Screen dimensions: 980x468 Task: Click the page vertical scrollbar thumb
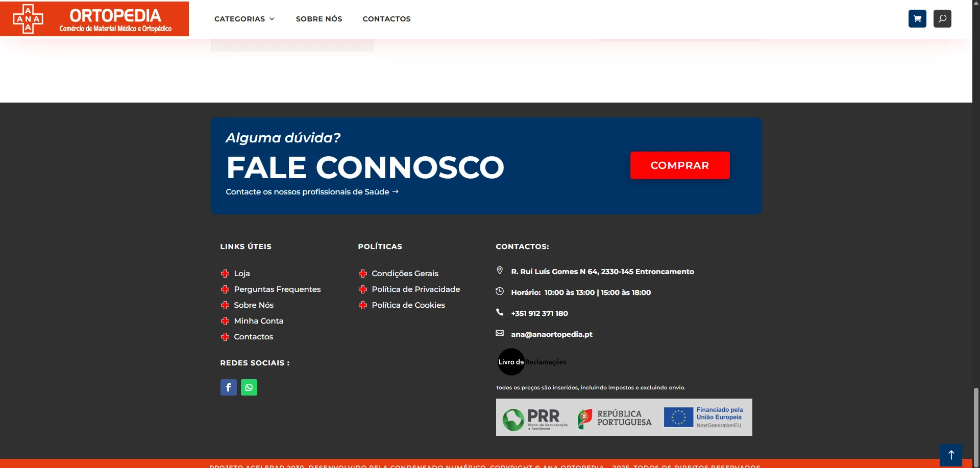[x=976, y=426]
